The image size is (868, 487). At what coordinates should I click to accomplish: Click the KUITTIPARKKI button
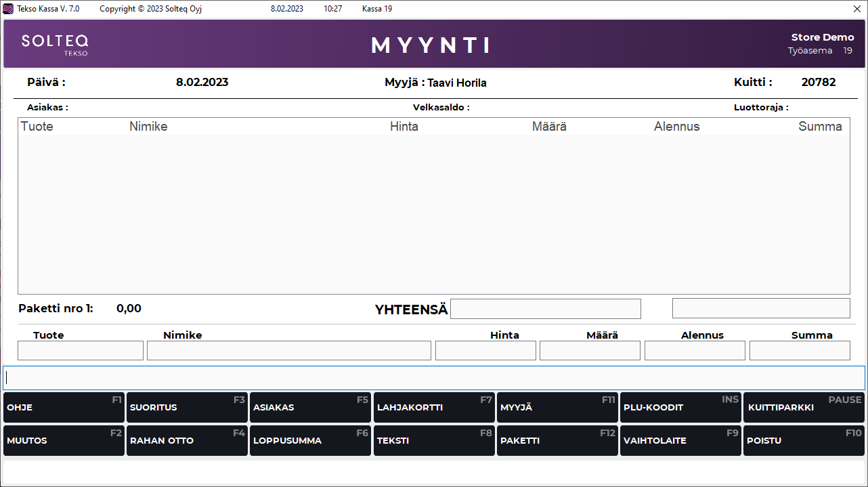(804, 408)
